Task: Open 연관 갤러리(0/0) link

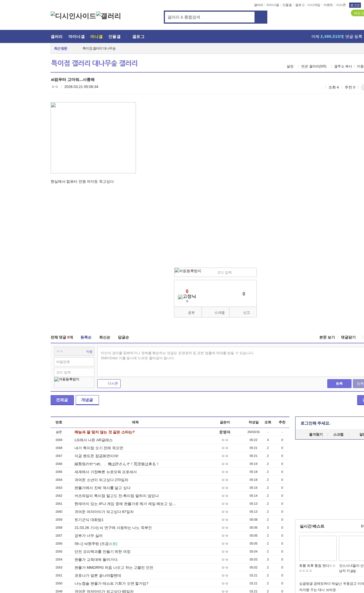Action: (314, 66)
